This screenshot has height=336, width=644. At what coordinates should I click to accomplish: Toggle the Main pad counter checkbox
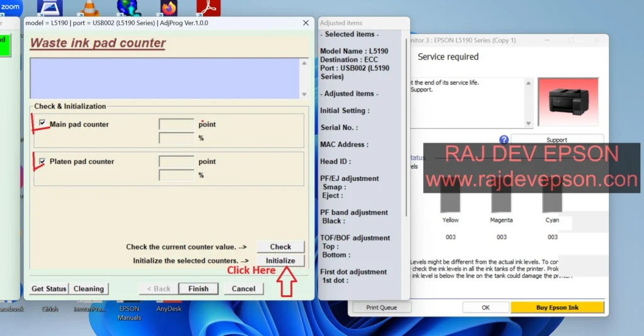tap(42, 124)
